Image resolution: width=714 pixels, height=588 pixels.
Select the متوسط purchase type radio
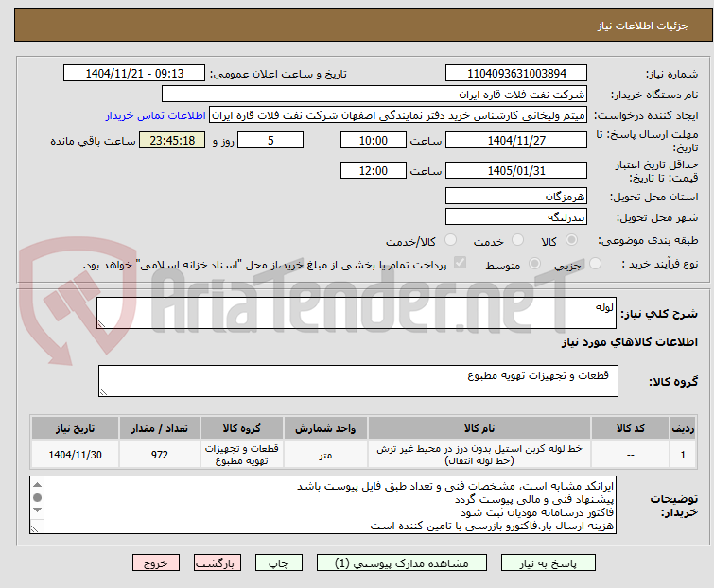coord(534,264)
